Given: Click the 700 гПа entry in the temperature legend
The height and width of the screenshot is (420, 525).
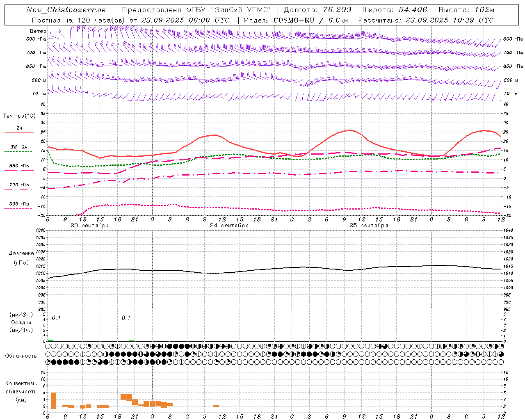Looking at the screenshot, I should [x=19, y=185].
